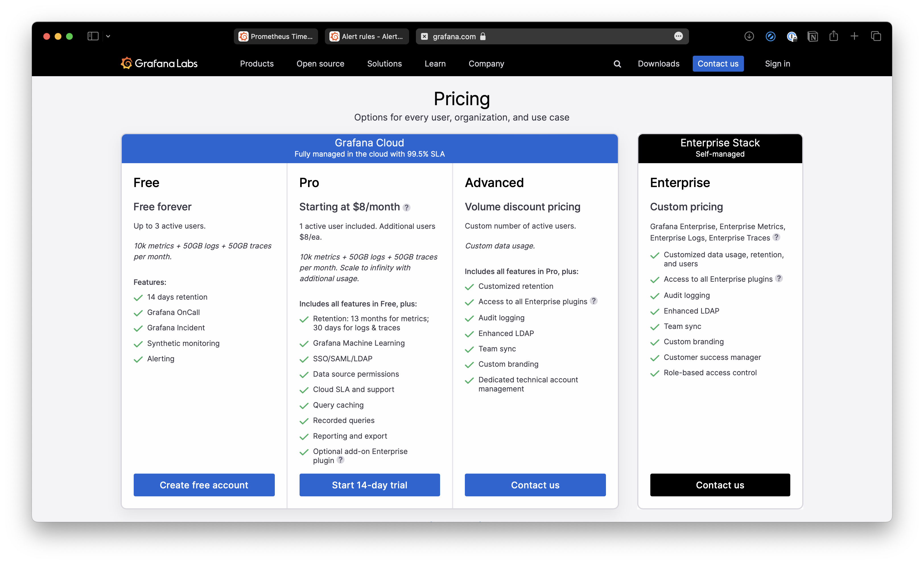Expand the sidebar tab group chevron

(108, 36)
